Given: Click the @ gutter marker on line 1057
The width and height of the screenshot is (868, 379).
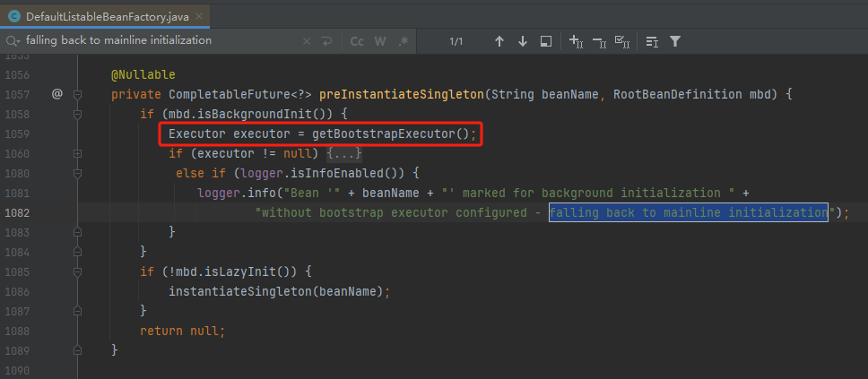Looking at the screenshot, I should [x=57, y=95].
